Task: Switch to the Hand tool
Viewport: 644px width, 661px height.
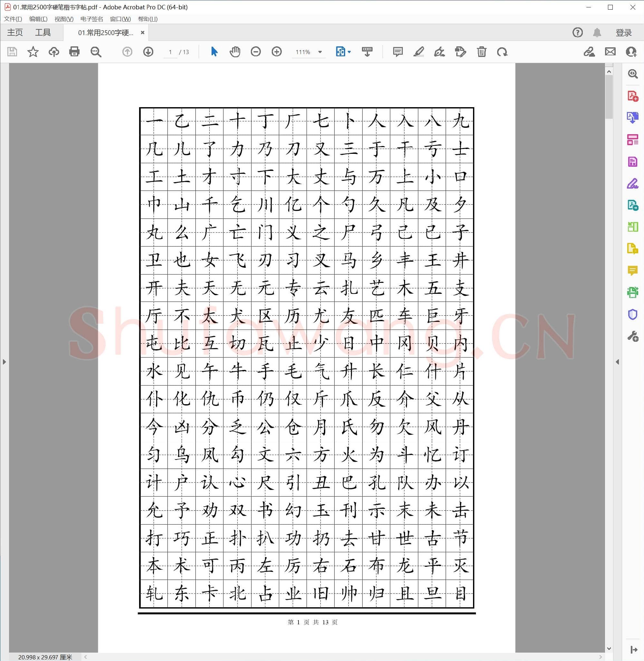Action: (235, 52)
